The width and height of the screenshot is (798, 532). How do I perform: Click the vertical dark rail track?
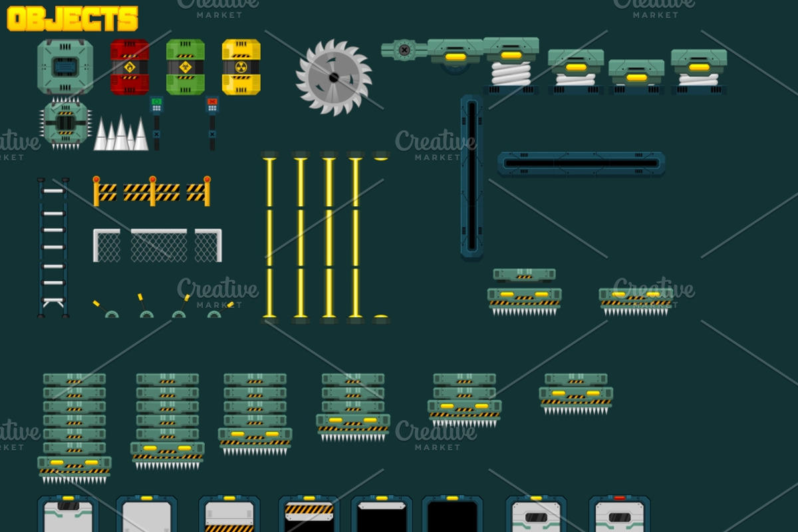tap(471, 176)
